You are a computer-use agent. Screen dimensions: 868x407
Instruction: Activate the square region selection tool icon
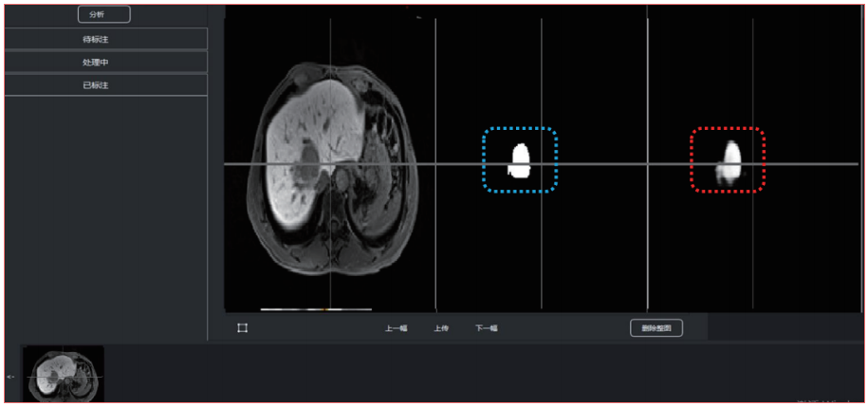pyautogui.click(x=243, y=328)
